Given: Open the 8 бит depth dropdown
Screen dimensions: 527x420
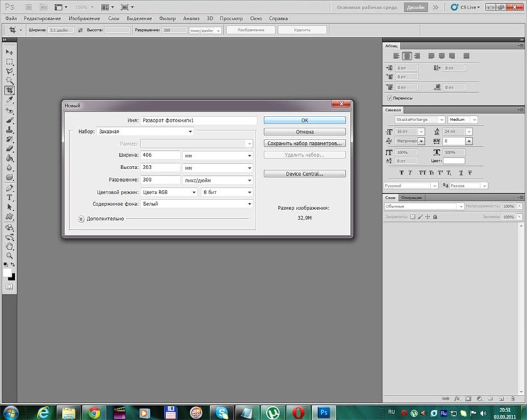Looking at the screenshot, I should tap(227, 192).
